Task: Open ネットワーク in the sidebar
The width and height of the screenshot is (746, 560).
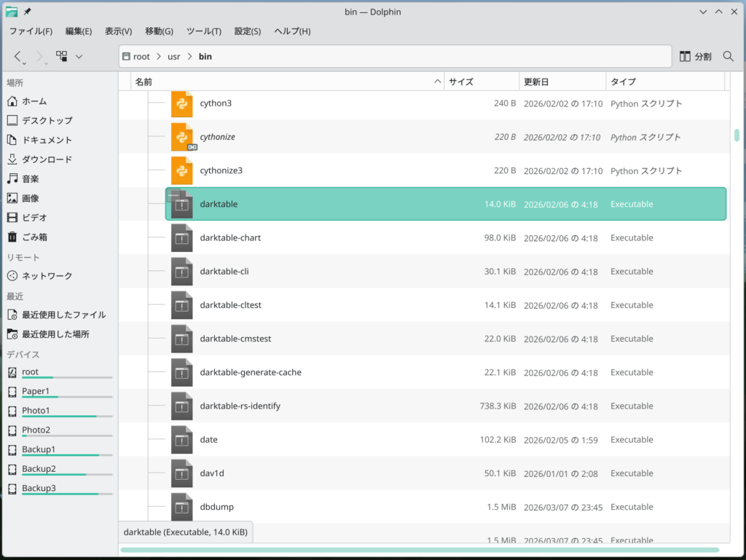Action: 47,276
